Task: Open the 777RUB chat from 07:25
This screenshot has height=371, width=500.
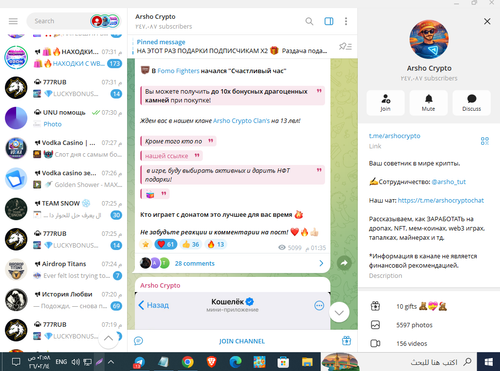Action: click(x=63, y=239)
